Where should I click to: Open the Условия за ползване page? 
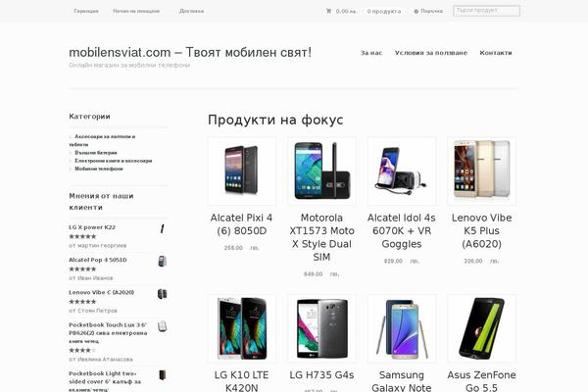click(x=431, y=53)
